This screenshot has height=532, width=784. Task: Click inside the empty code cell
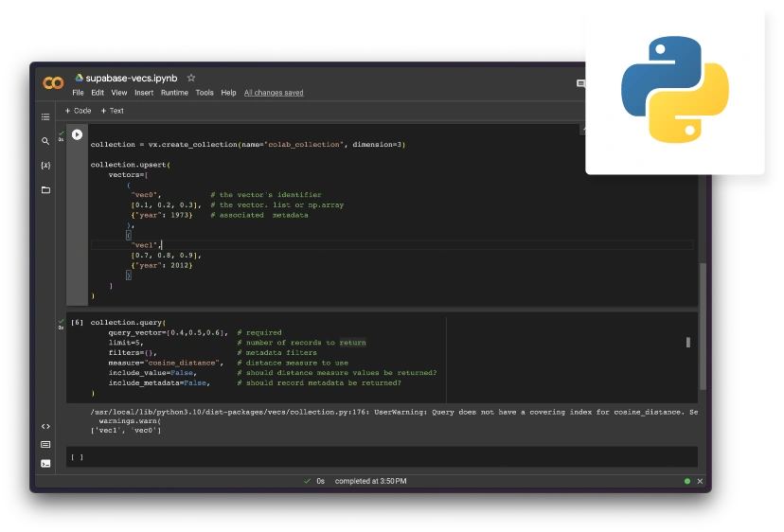[382, 456]
